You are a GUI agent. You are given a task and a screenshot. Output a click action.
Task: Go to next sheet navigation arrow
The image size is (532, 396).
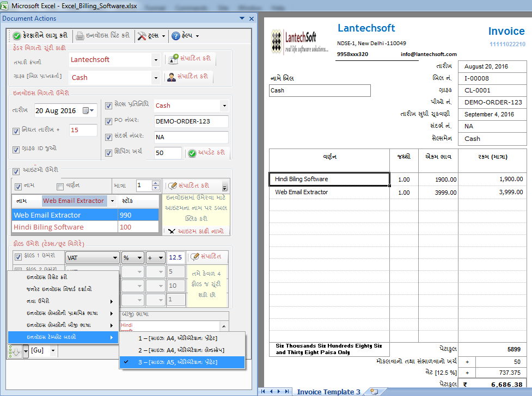click(x=279, y=391)
